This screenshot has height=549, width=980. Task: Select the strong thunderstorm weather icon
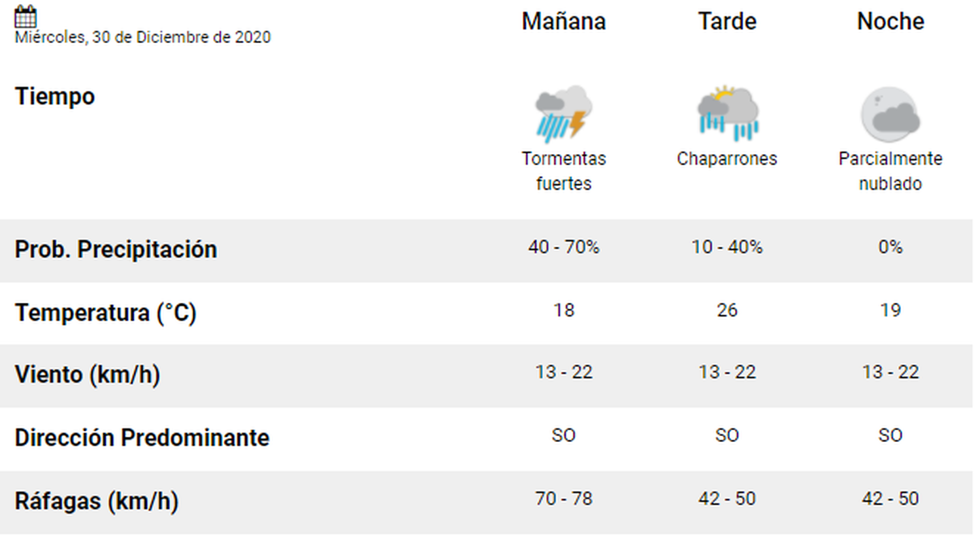563,114
